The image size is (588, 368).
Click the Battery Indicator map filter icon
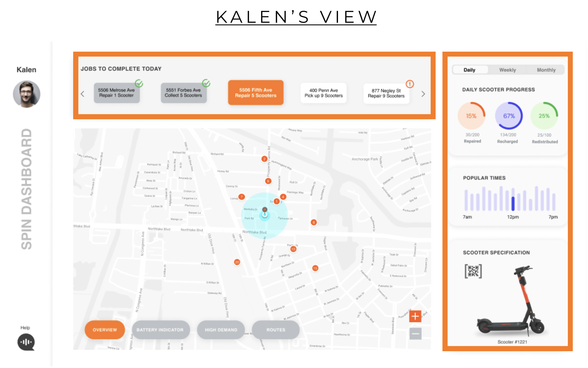click(161, 329)
